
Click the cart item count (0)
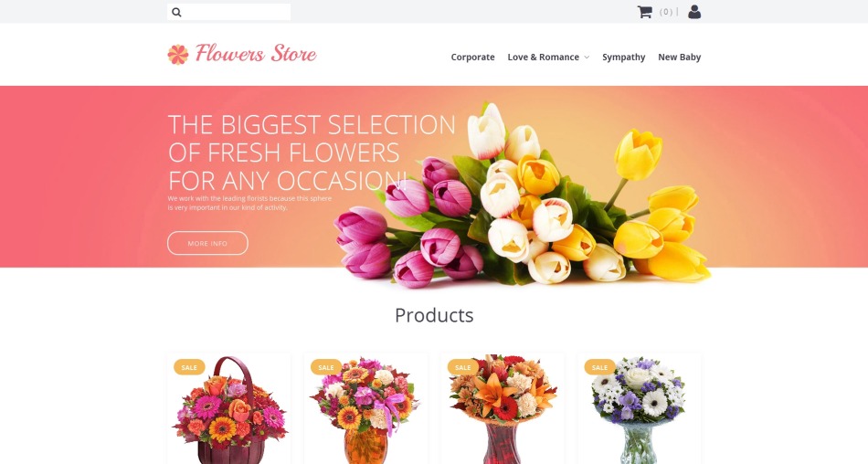point(666,12)
